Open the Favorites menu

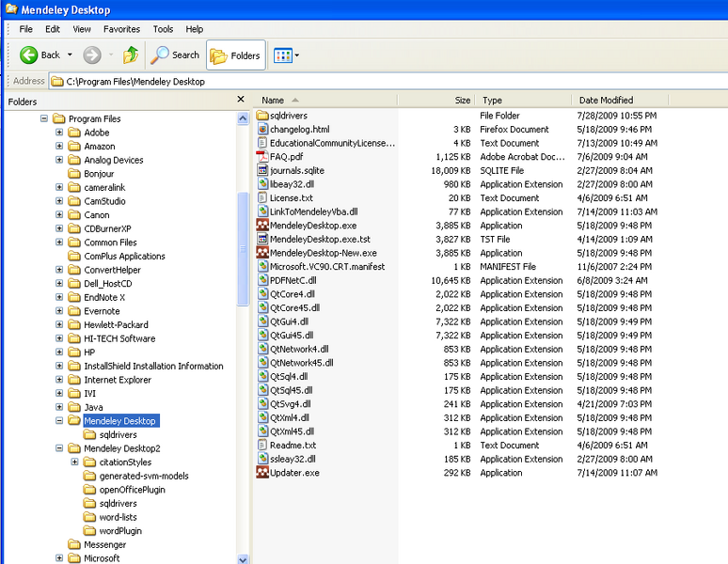[x=121, y=29]
